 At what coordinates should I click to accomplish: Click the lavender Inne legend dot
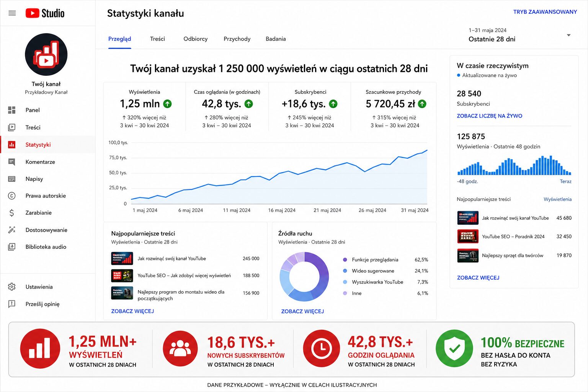(x=345, y=293)
